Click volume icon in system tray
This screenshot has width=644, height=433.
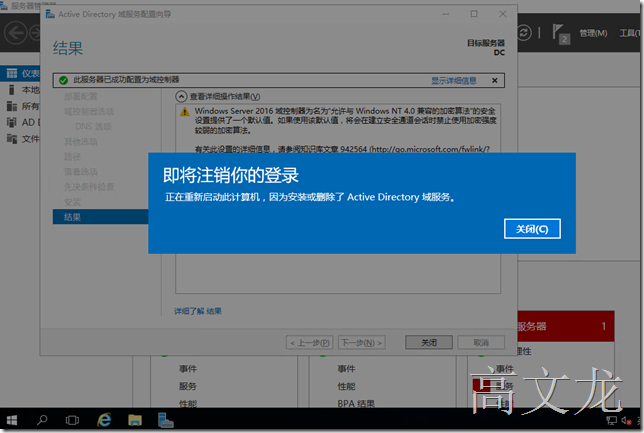click(626, 420)
